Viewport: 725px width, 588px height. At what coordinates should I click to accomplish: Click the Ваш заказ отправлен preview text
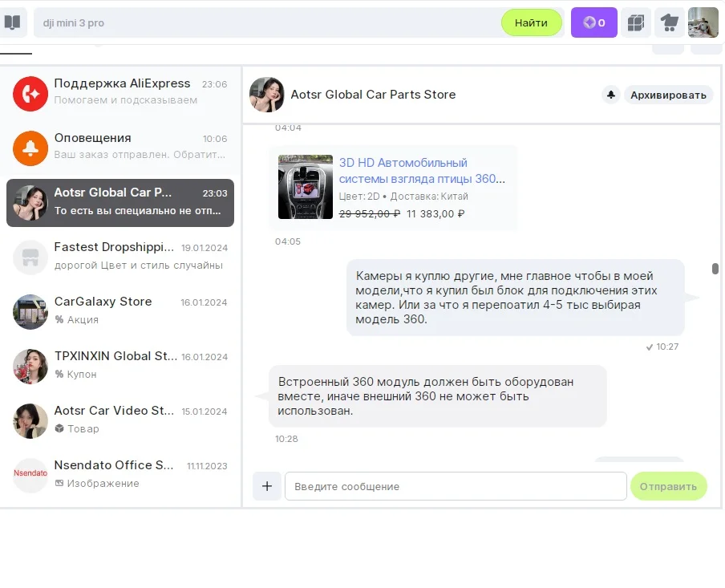pyautogui.click(x=140, y=155)
